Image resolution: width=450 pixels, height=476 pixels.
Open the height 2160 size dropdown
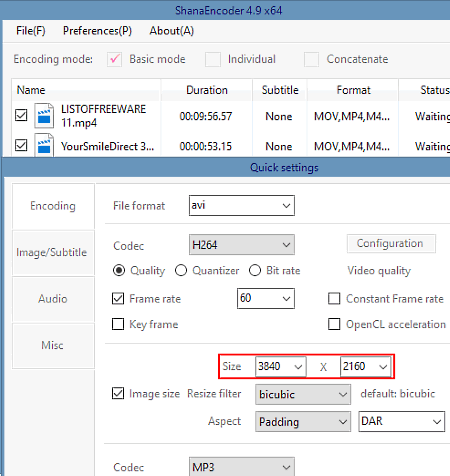point(365,367)
